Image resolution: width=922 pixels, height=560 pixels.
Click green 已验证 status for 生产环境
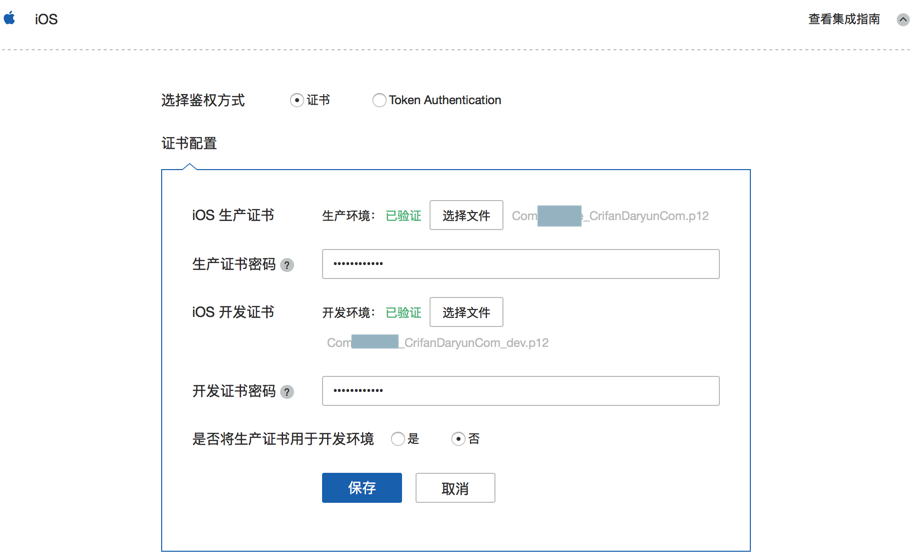(x=403, y=216)
